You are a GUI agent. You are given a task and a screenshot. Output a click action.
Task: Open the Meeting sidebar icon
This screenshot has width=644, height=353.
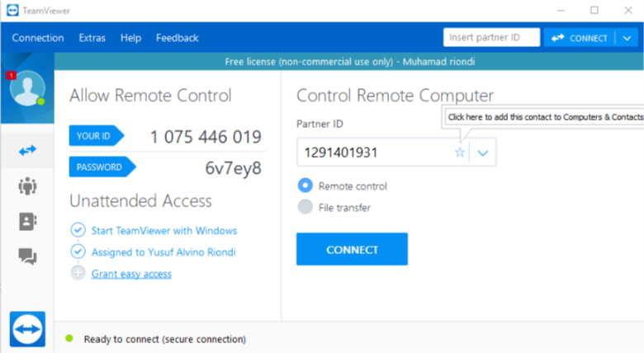[x=27, y=186]
